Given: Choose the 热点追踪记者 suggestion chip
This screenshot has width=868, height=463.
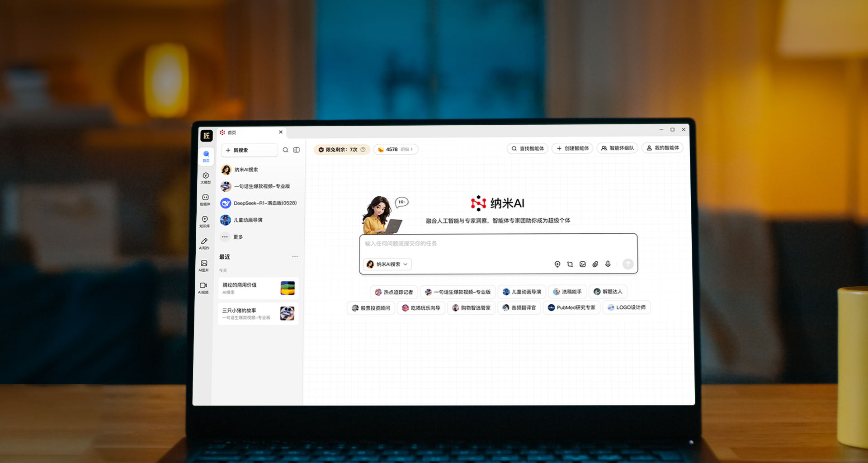Looking at the screenshot, I should (394, 292).
